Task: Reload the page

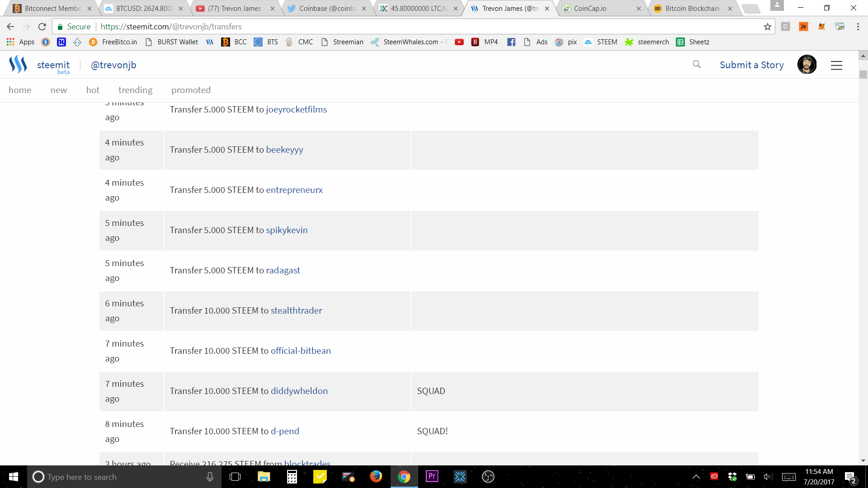Action: coord(42,27)
